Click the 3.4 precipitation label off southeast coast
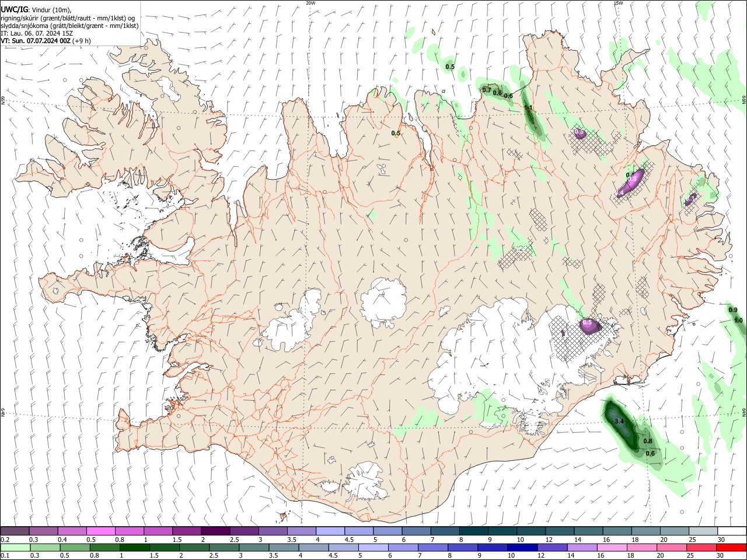The width and height of the screenshot is (747, 560). pyautogui.click(x=619, y=421)
